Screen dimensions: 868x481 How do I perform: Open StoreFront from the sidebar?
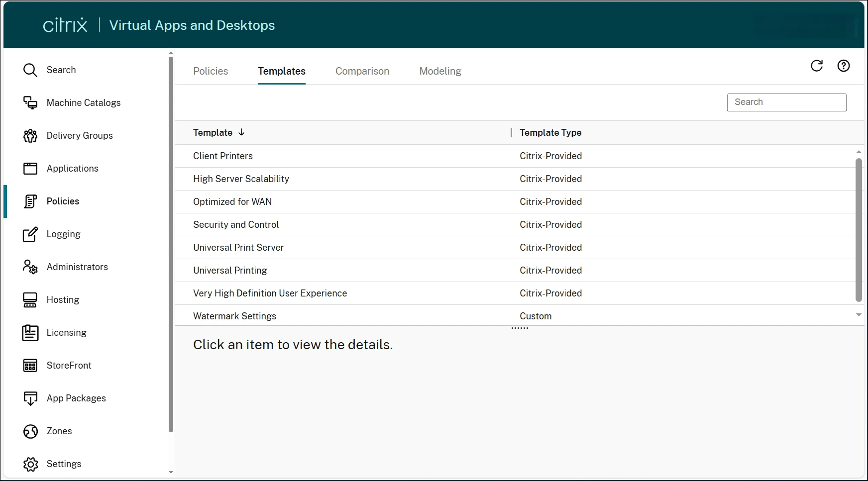[69, 366]
